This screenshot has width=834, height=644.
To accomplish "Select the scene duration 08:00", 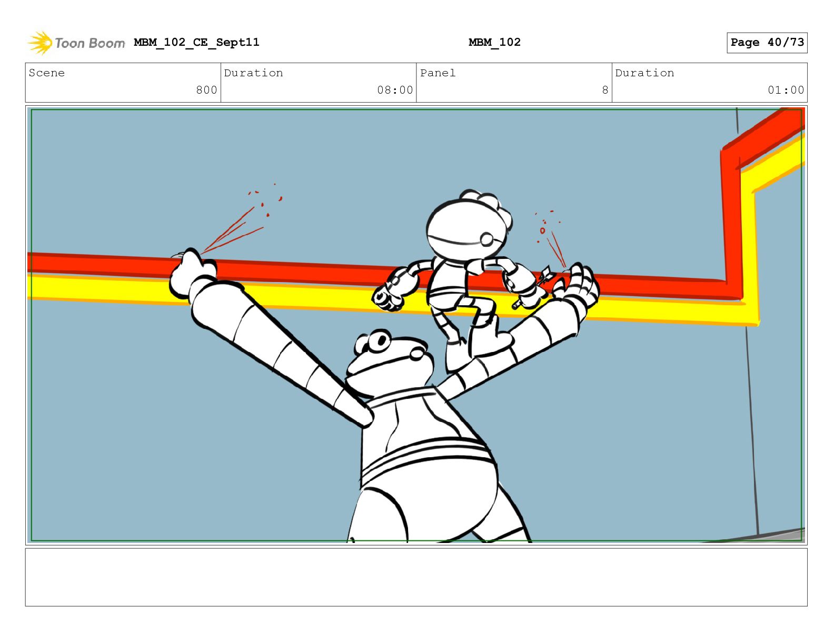I will 395,90.
